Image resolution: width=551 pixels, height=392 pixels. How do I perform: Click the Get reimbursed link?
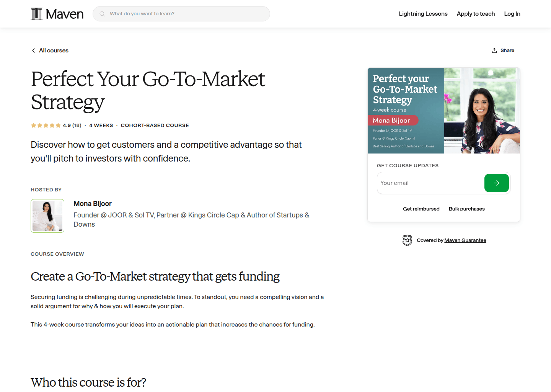[x=421, y=209]
